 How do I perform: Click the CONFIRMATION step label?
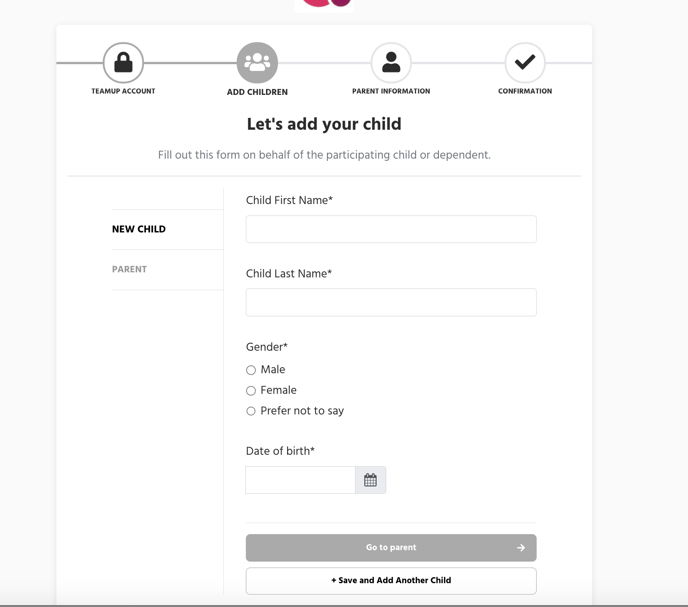[525, 91]
